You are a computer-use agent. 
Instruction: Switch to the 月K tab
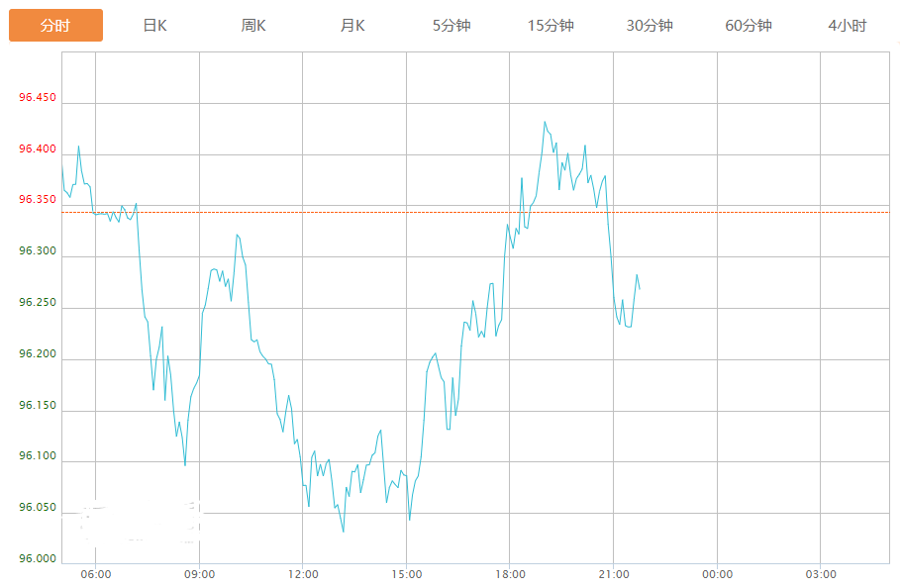[352, 26]
